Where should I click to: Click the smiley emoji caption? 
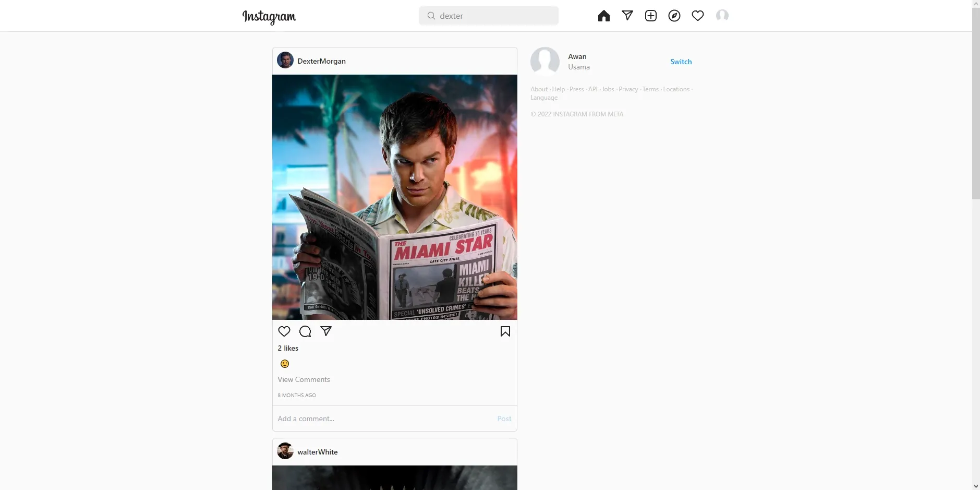pos(285,364)
